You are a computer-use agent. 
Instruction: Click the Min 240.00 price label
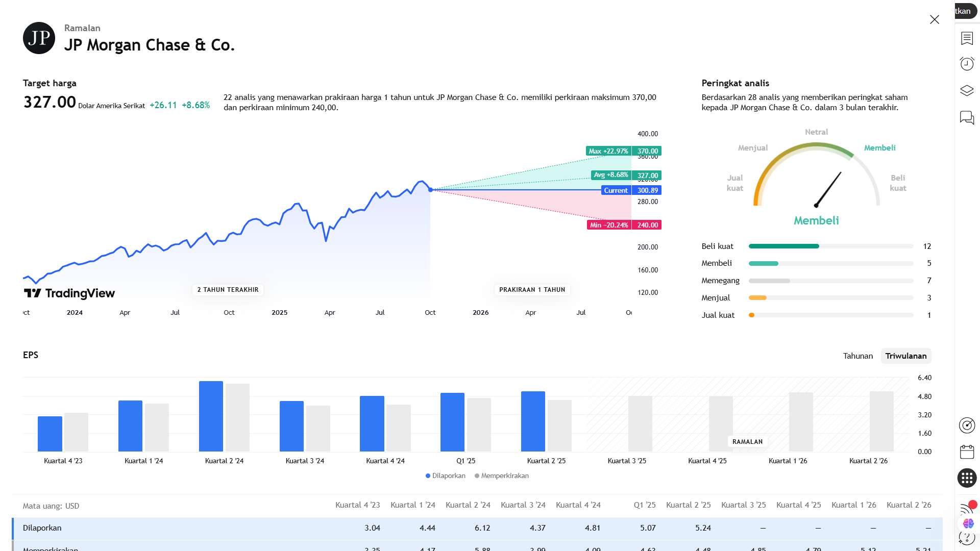pos(624,225)
